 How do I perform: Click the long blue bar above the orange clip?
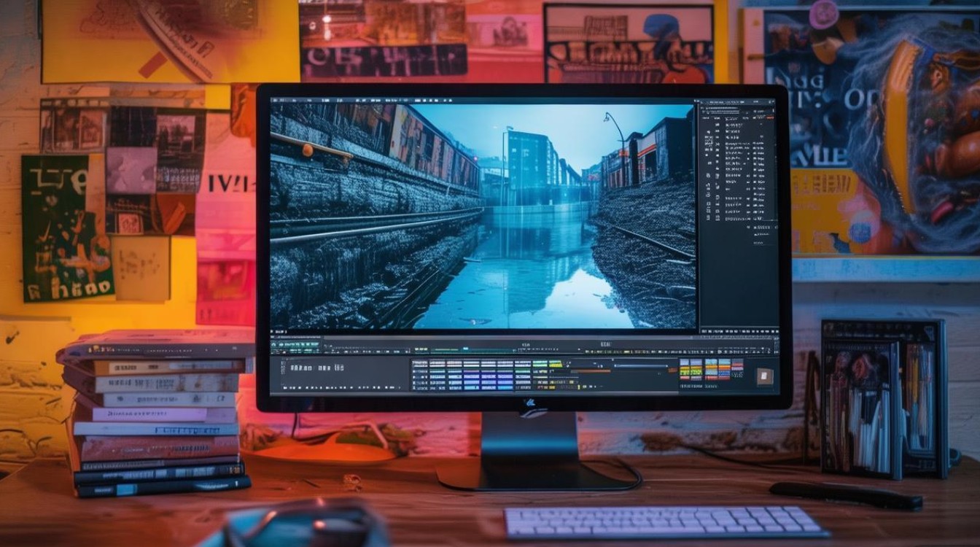click(x=641, y=366)
